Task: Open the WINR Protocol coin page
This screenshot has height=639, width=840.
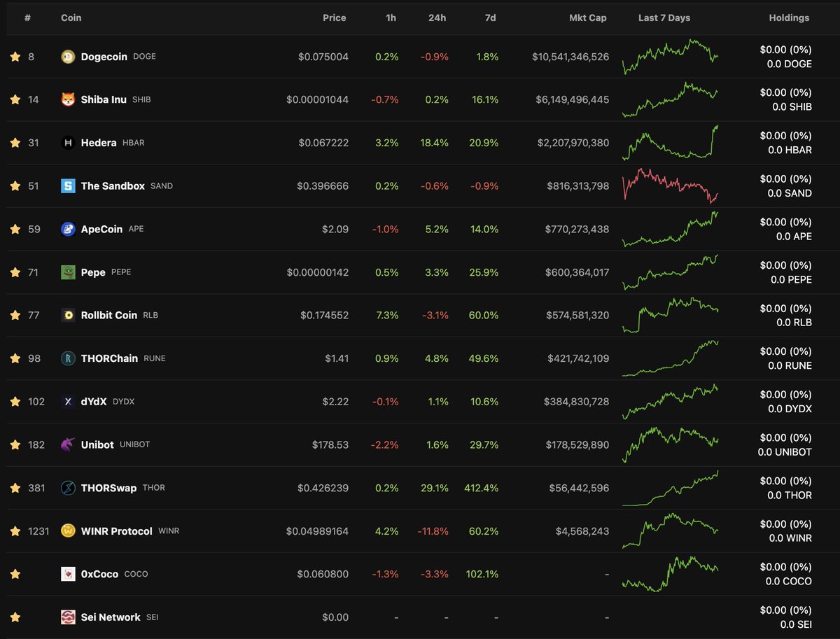Action: [x=116, y=531]
